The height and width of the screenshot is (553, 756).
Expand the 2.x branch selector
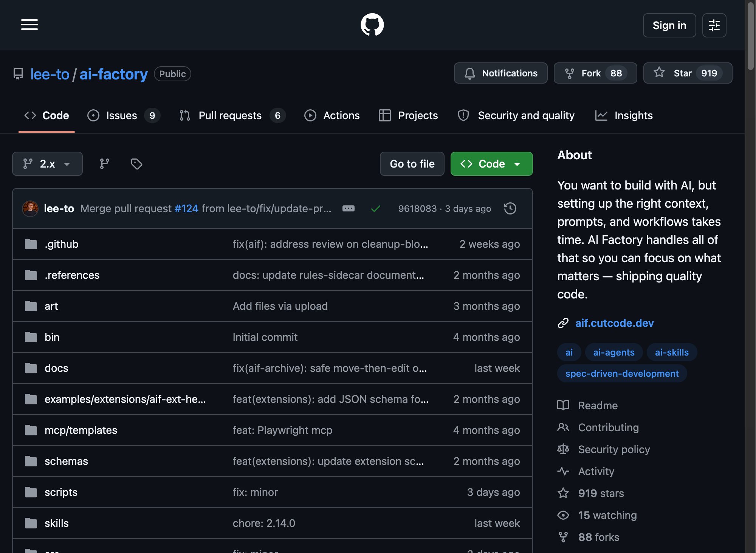[x=47, y=164]
